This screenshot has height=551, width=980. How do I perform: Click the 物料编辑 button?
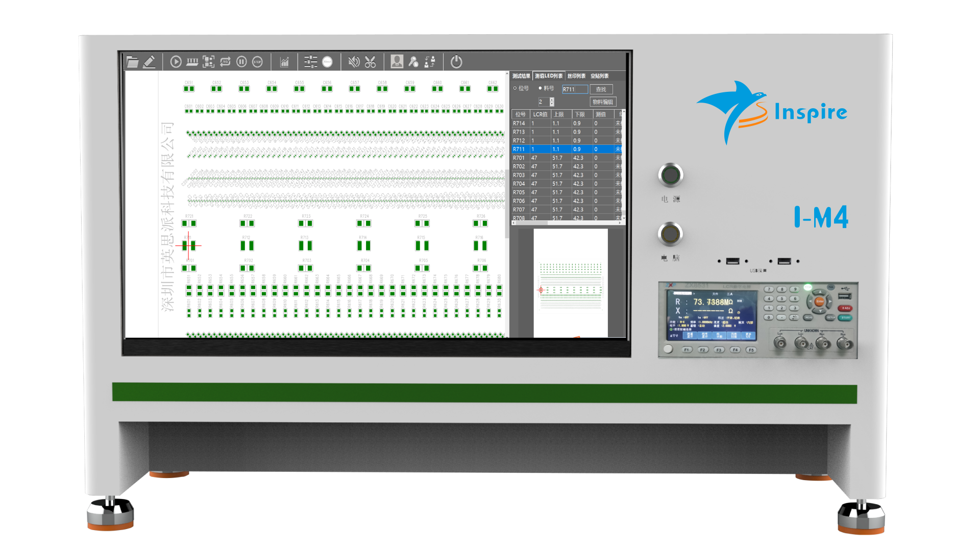pyautogui.click(x=603, y=102)
